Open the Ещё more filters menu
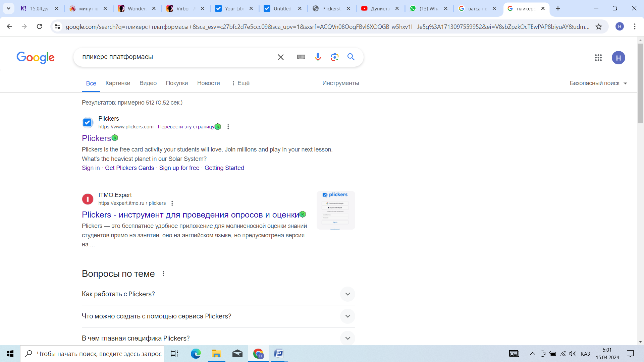 [240, 83]
